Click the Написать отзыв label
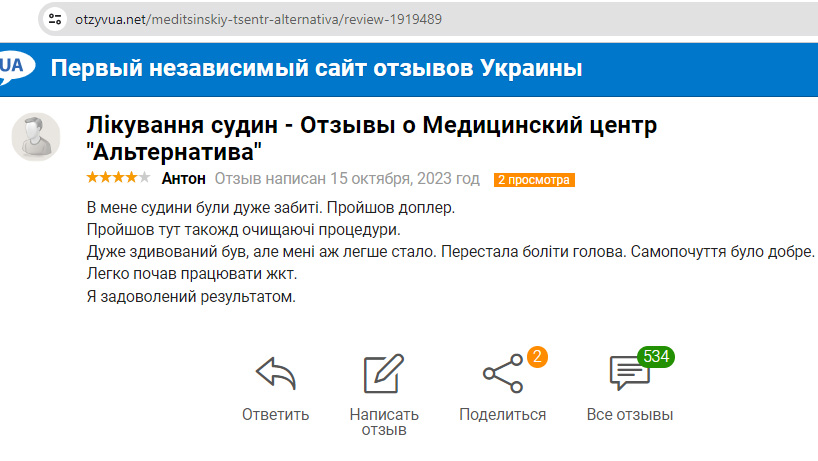The height and width of the screenshot is (461, 818). pyautogui.click(x=384, y=422)
